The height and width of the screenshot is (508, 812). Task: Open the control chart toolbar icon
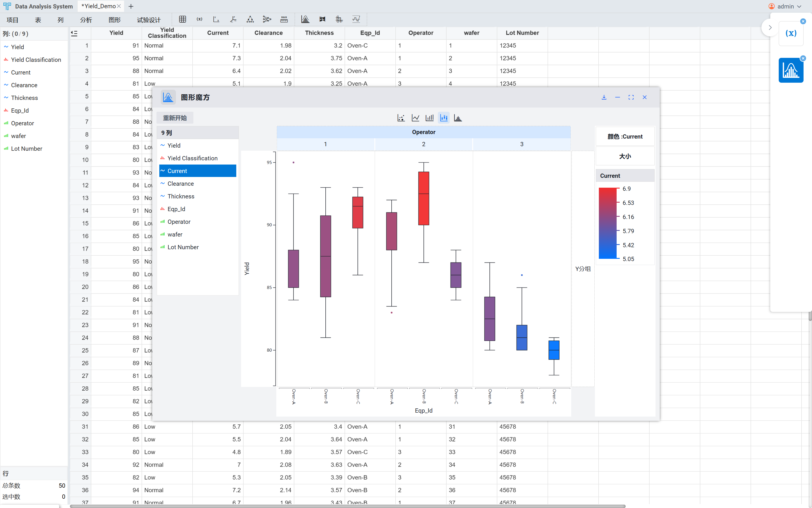coord(356,19)
